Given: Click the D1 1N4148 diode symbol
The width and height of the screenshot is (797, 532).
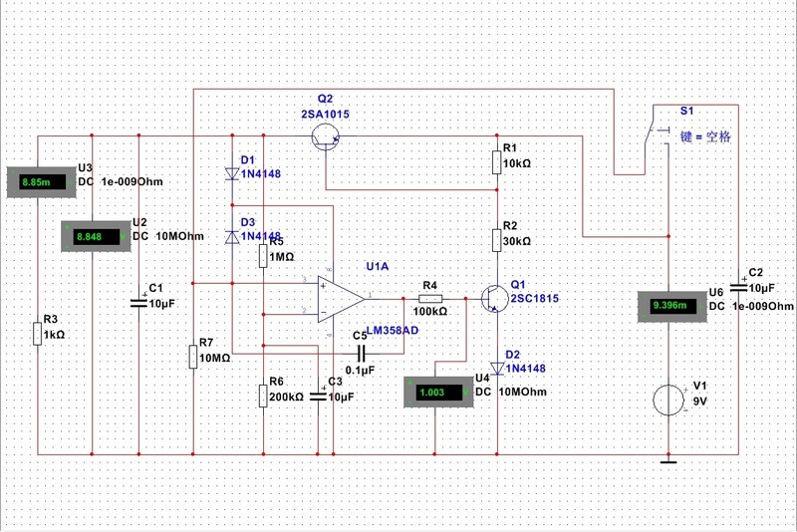Looking at the screenshot, I should pos(231,174).
